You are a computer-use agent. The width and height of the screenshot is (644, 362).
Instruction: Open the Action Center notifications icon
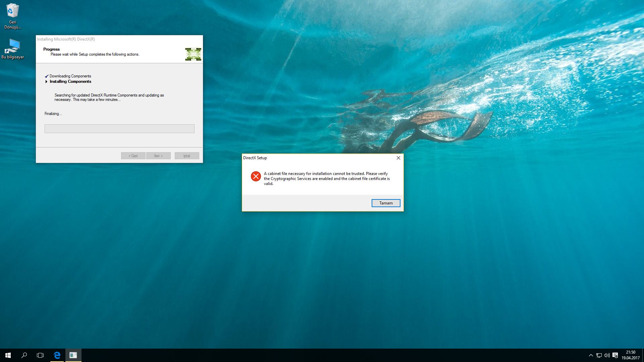tap(615, 355)
